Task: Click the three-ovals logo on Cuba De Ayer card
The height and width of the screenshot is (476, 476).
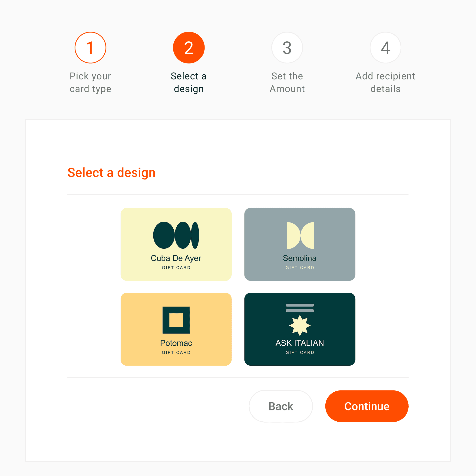Action: tap(176, 235)
